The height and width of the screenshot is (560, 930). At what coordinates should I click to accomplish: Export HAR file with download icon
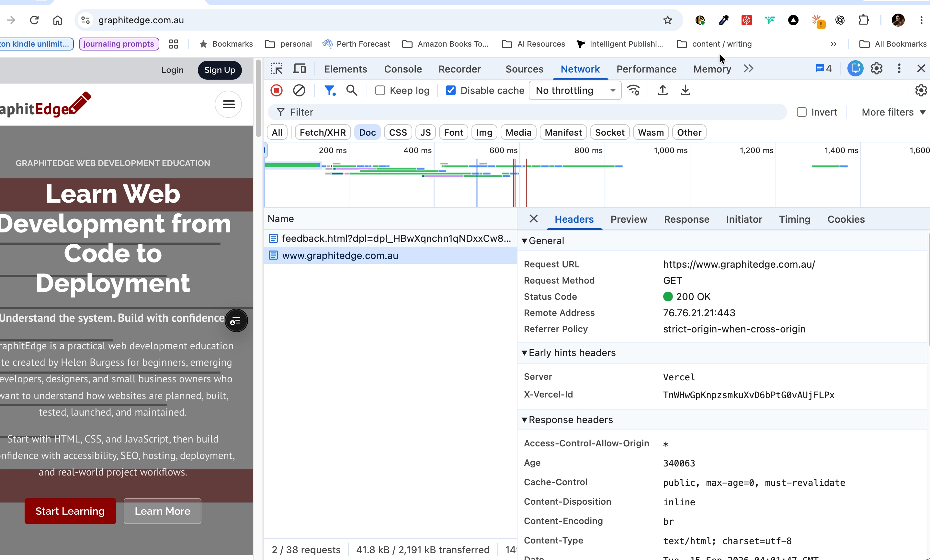[x=686, y=91]
